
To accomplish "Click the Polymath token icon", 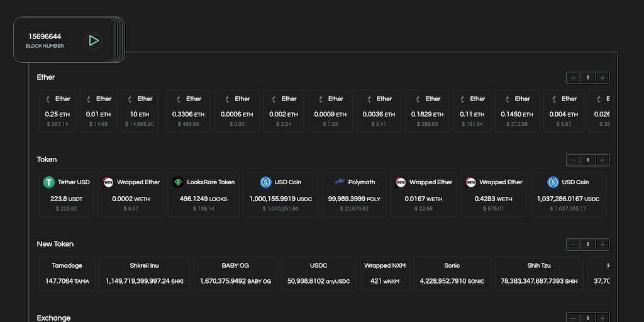I will coord(340,182).
